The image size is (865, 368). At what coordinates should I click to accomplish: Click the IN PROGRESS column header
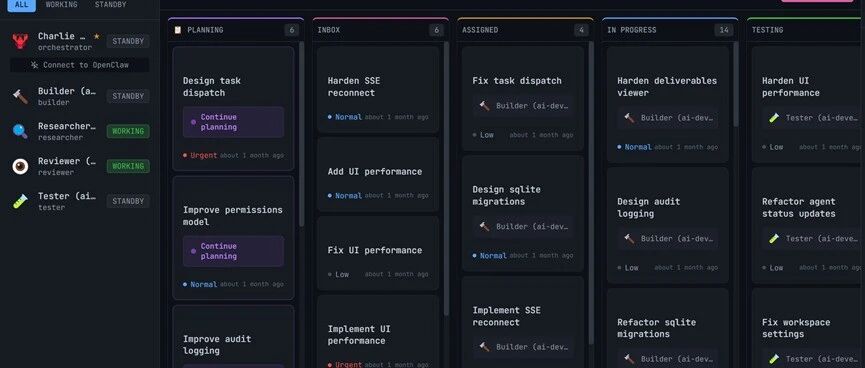pyautogui.click(x=632, y=30)
